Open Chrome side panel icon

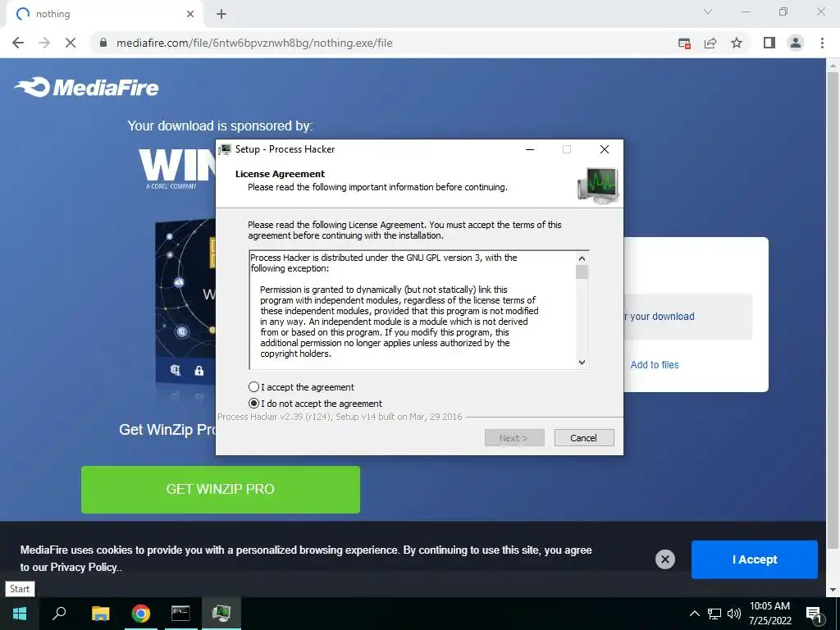tap(769, 43)
